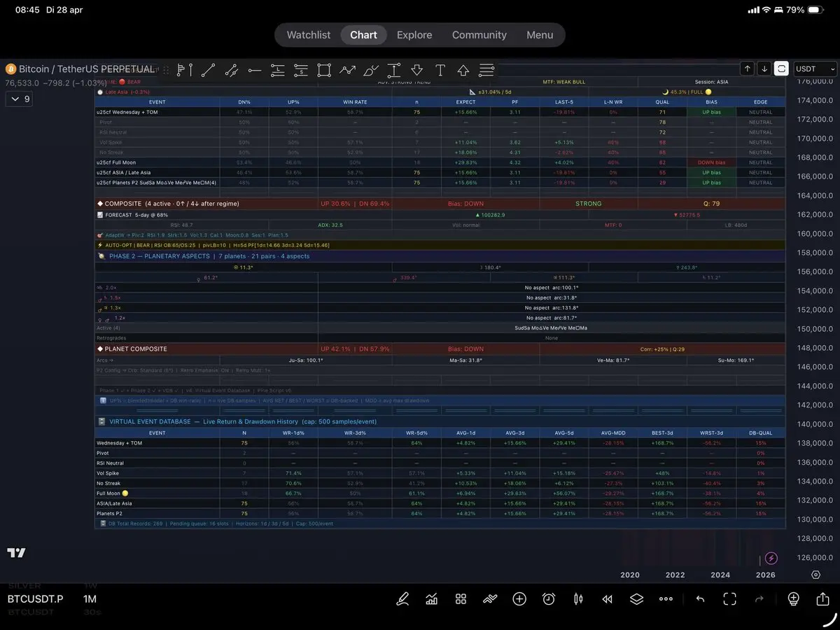Open the candlestick chart type icon
The width and height of the screenshot is (840, 630).
coord(578,599)
